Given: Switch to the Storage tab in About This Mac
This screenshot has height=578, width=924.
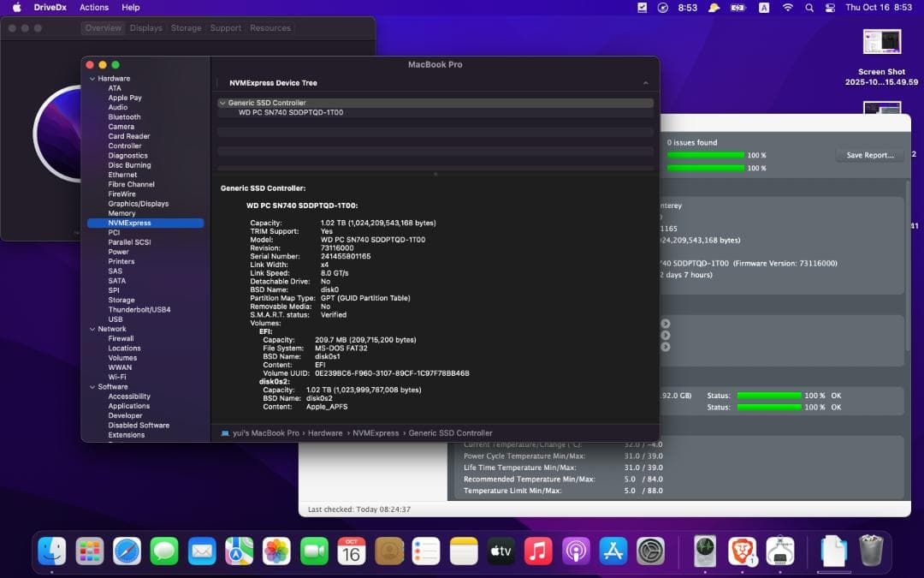Looking at the screenshot, I should (x=186, y=27).
